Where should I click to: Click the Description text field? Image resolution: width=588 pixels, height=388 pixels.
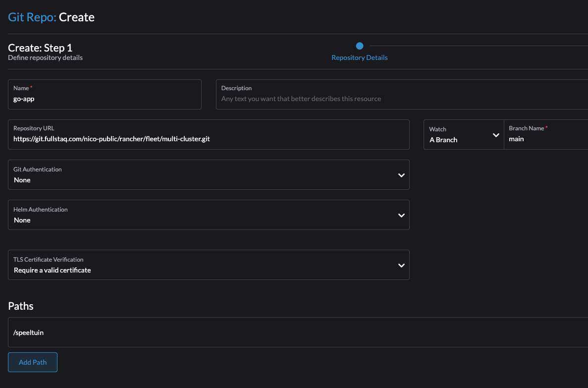click(347, 99)
